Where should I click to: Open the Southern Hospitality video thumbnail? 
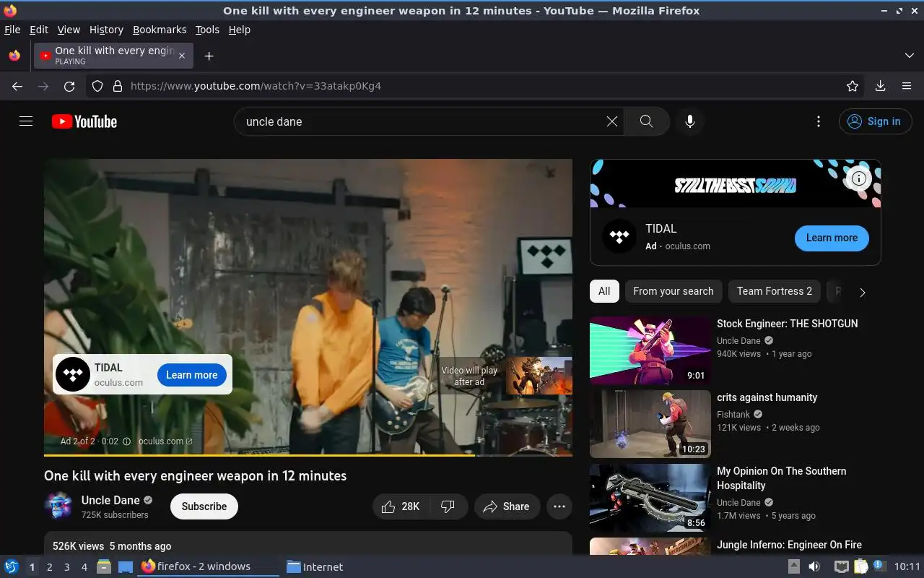(650, 498)
